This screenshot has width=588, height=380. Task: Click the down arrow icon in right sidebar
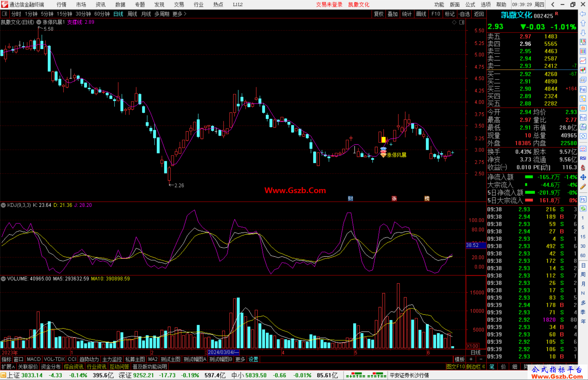tap(583, 33)
